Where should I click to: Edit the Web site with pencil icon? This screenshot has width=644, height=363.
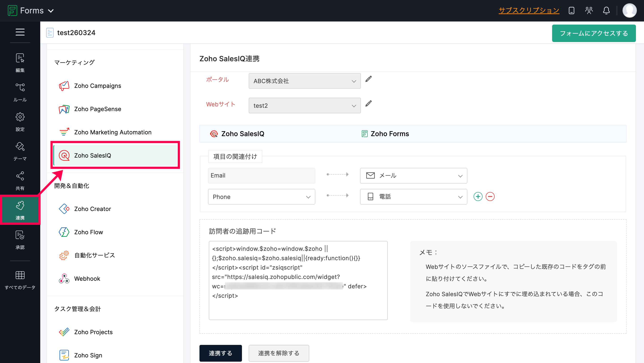click(x=369, y=104)
